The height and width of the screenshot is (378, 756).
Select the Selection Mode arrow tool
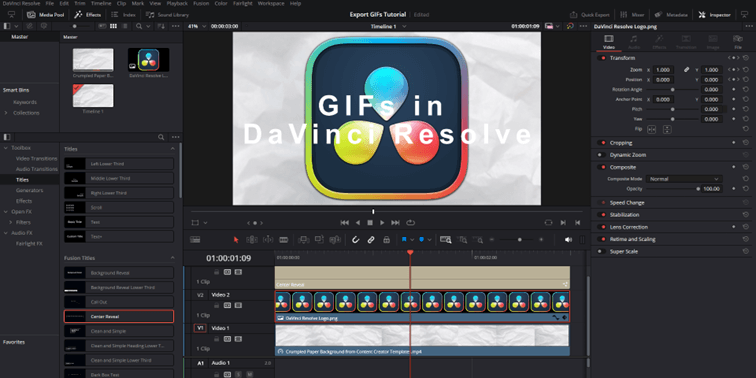pos(236,240)
